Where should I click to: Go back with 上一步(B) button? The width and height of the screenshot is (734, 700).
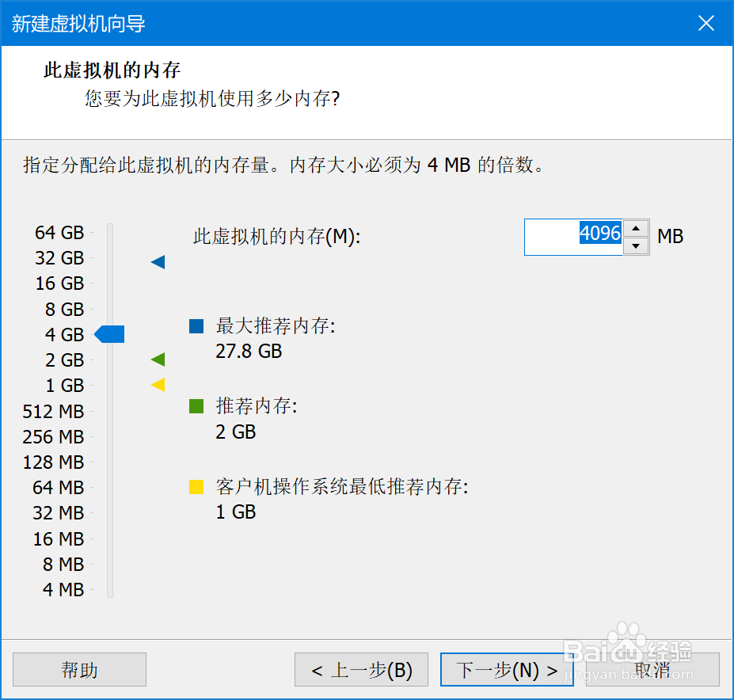click(361, 670)
